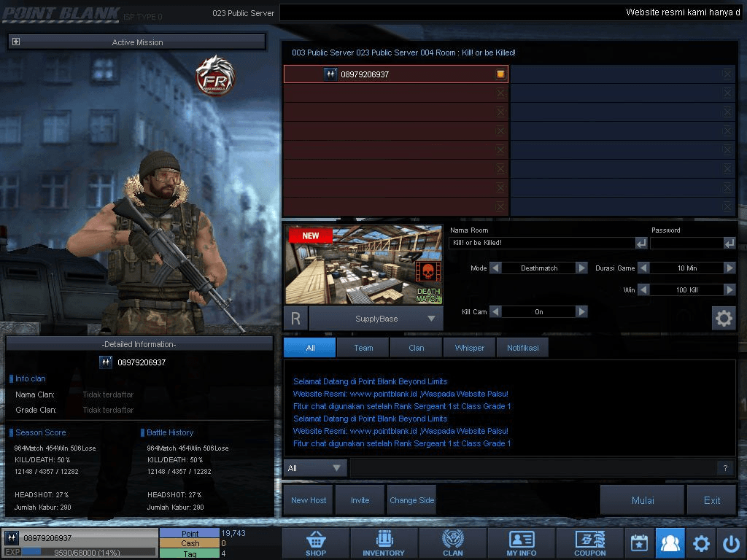Toggle Kill Cam with left arrow
The image size is (747, 560).
(x=495, y=312)
